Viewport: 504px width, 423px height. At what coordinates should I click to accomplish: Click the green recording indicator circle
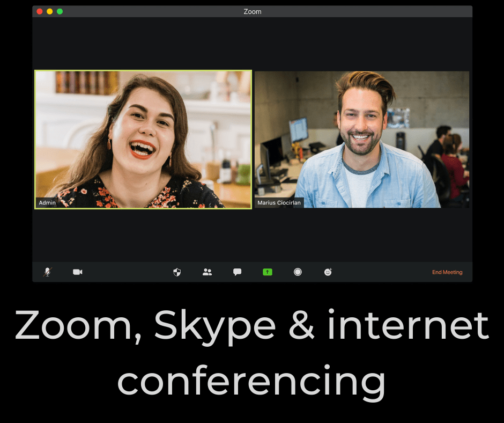click(298, 272)
